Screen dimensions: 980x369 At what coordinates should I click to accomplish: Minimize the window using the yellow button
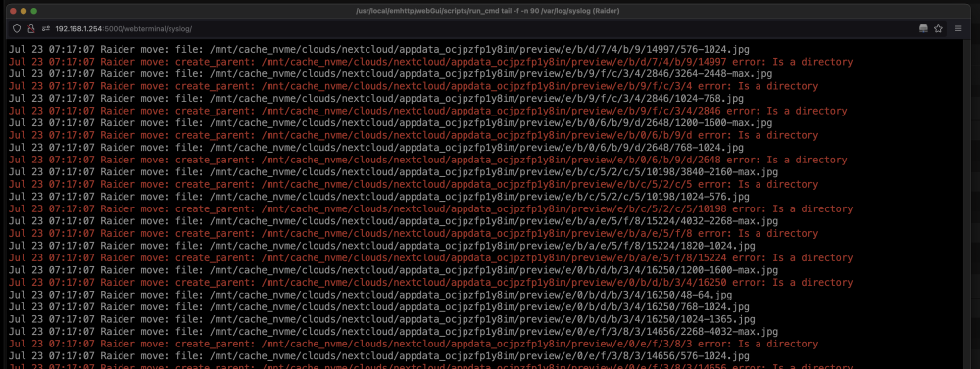24,11
